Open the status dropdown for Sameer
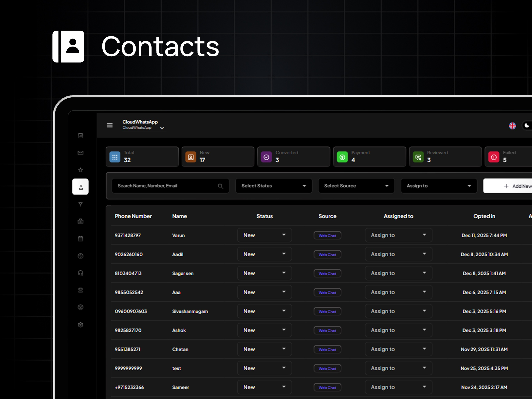532x399 pixels. coord(265,387)
